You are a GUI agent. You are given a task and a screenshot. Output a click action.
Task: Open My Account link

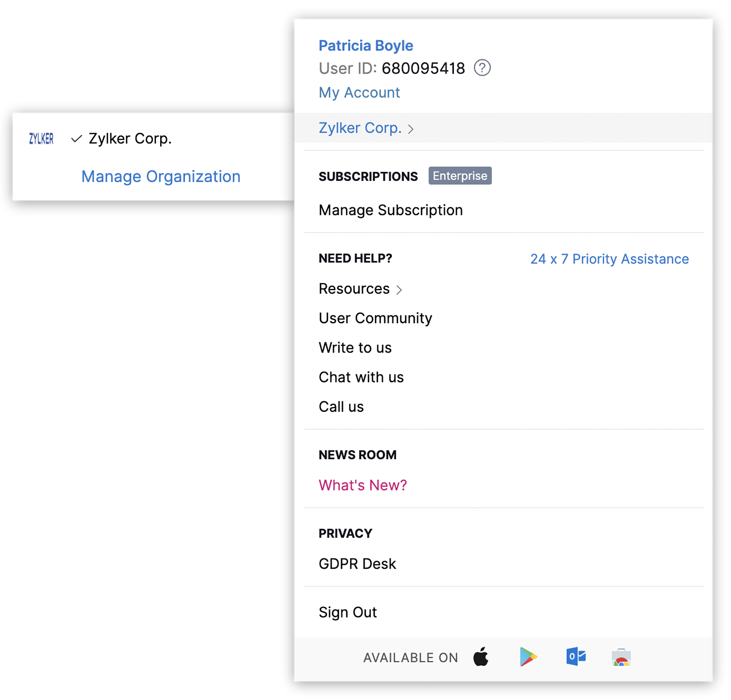click(359, 93)
